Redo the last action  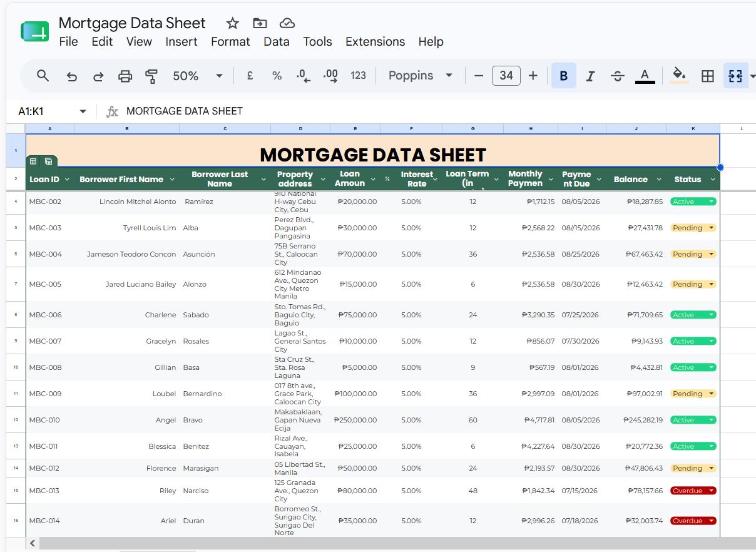[x=98, y=76]
